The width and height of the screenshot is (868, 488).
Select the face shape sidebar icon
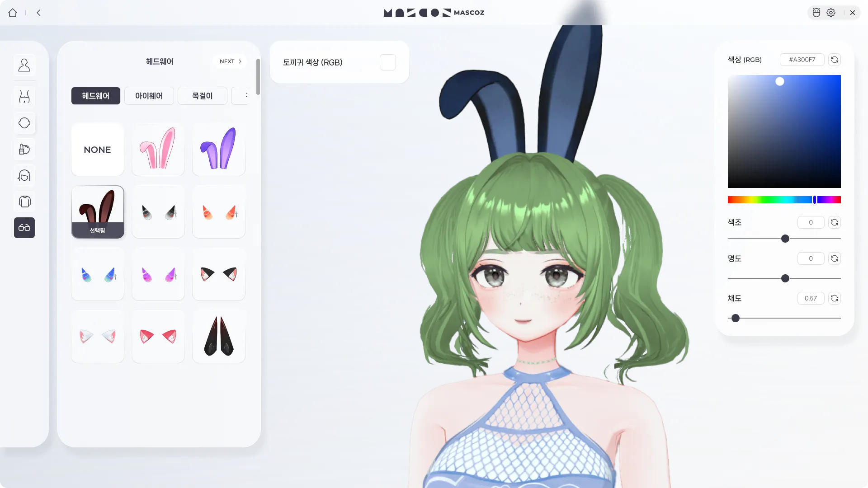click(x=24, y=123)
